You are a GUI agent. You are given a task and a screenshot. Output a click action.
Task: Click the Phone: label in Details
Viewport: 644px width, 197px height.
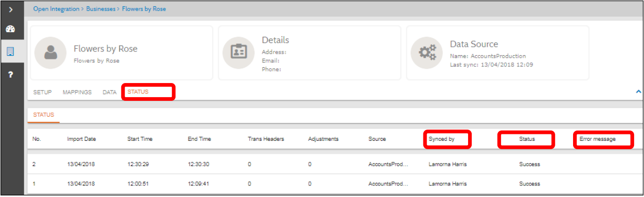(272, 69)
